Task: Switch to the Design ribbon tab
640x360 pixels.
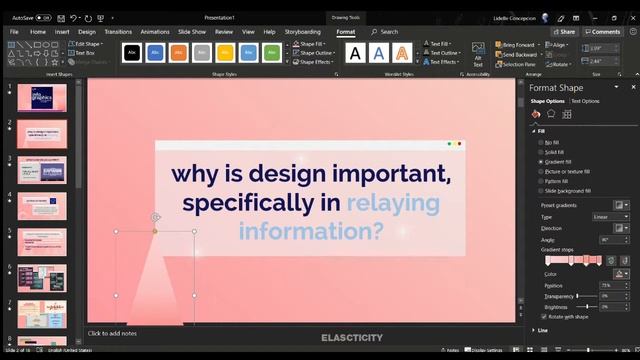Action: (x=87, y=32)
